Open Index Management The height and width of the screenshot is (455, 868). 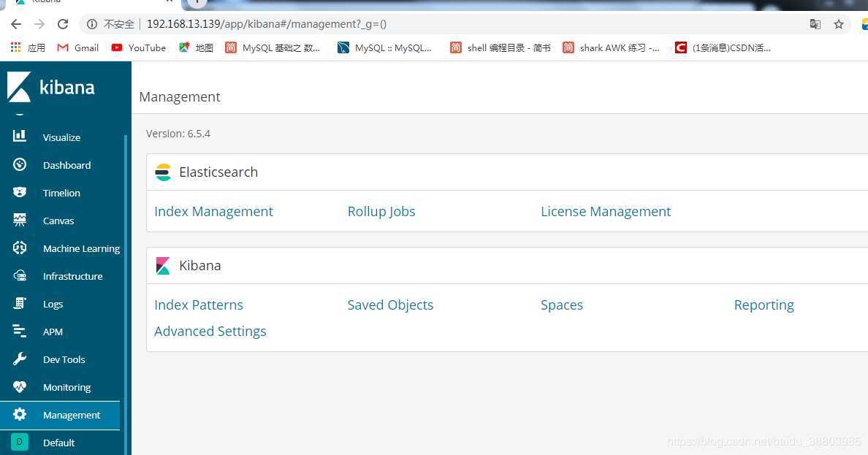(x=213, y=212)
